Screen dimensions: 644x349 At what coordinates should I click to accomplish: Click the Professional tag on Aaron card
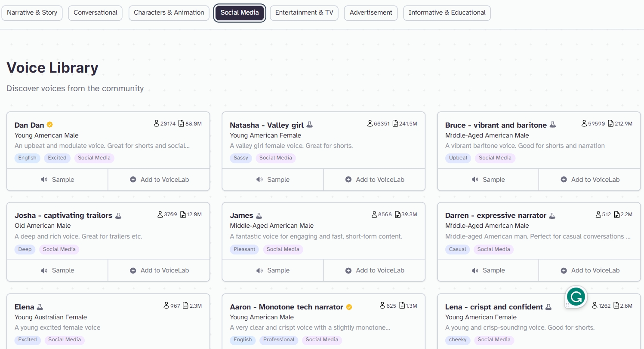tap(279, 340)
